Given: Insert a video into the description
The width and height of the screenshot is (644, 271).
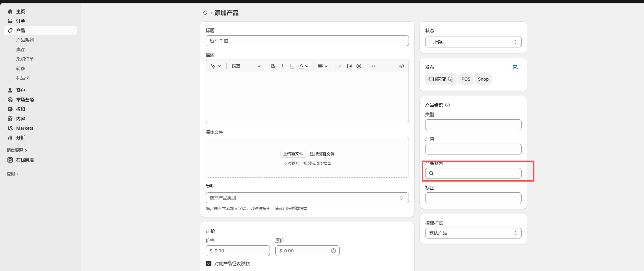Looking at the screenshot, I should tap(359, 66).
